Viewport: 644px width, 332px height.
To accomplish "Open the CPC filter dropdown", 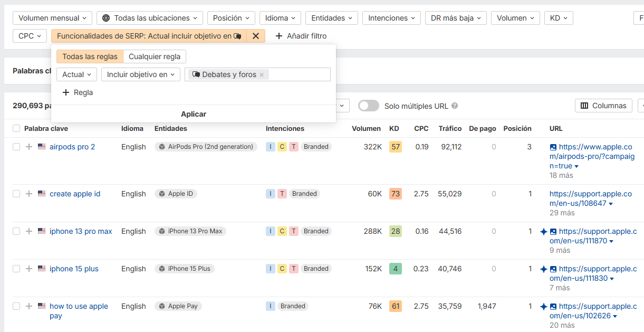I will [30, 36].
